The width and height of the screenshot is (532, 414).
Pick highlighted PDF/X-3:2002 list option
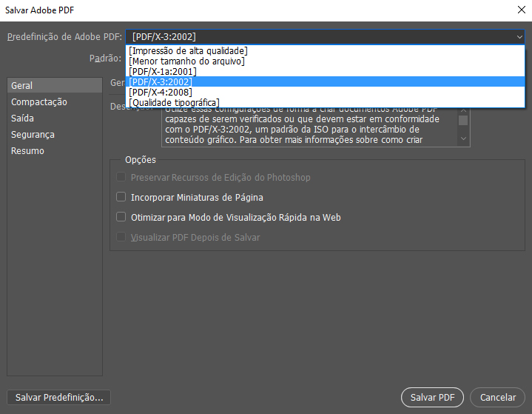coord(161,81)
